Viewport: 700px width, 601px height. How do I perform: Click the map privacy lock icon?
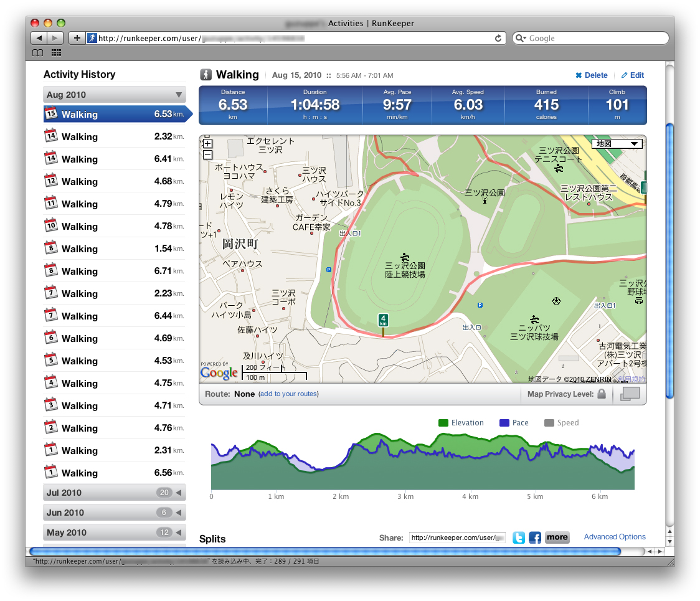pyautogui.click(x=602, y=394)
